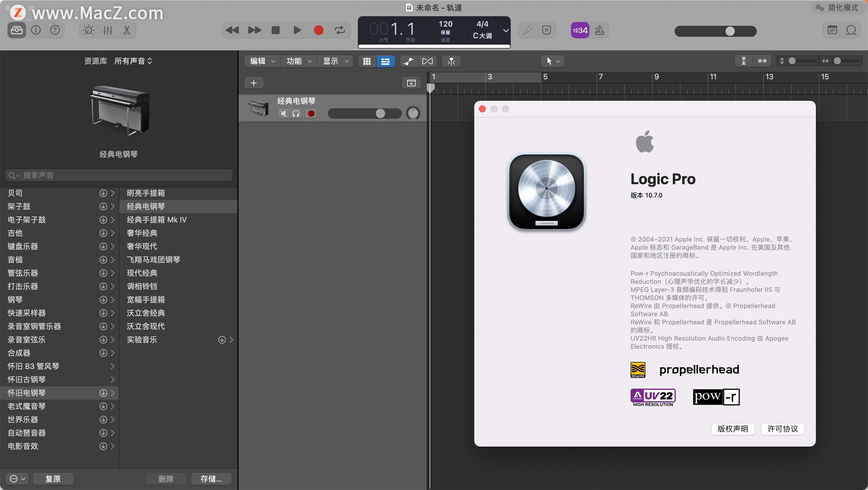Select the 怀旧 B3 管风琴 category
This screenshot has height=490, width=868.
pos(59,366)
